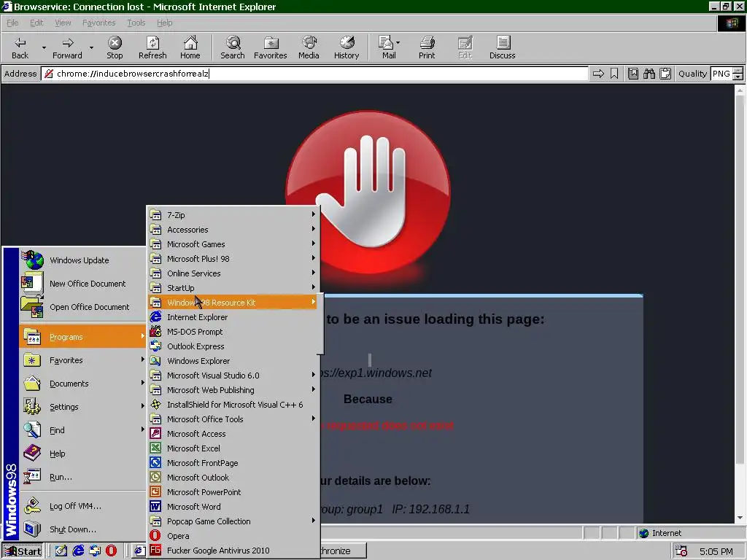This screenshot has height=560, width=747.
Task: Click the Opera quick launch icon on the taskbar
Action: [111, 551]
